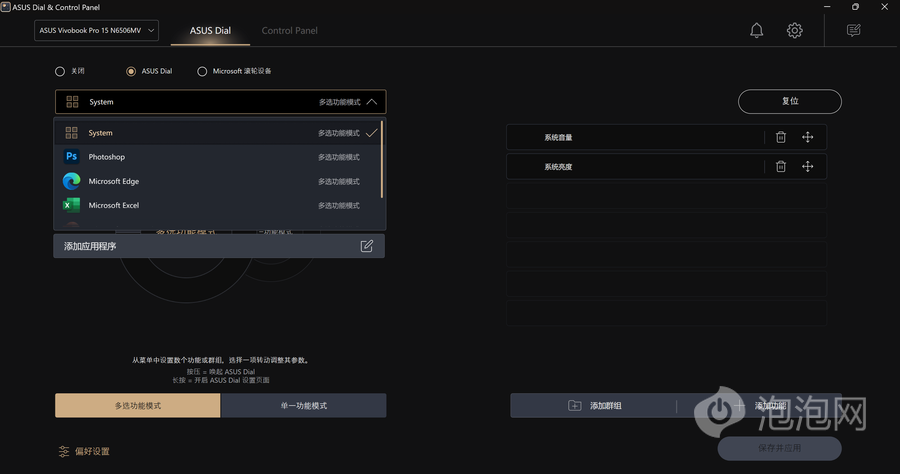900x474 pixels.
Task: Select the 系统亮度 function row
Action: coord(666,166)
